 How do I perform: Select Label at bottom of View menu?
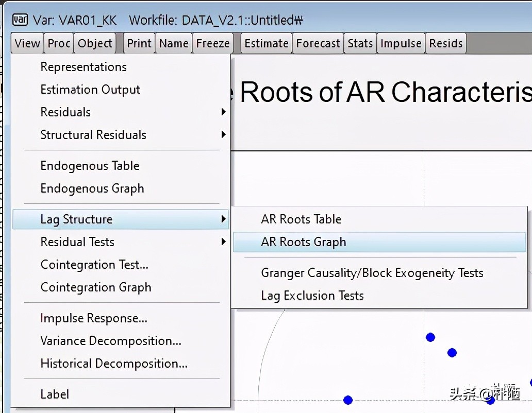(121, 394)
